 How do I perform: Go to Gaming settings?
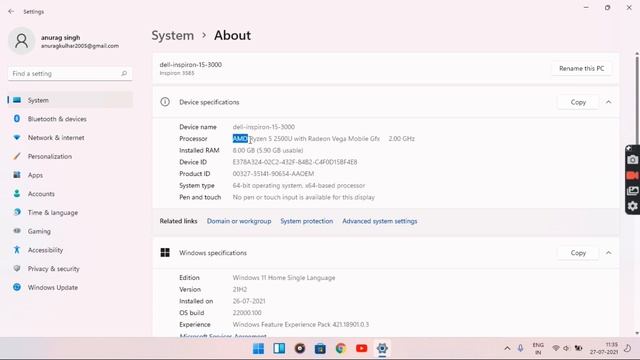(70, 231)
